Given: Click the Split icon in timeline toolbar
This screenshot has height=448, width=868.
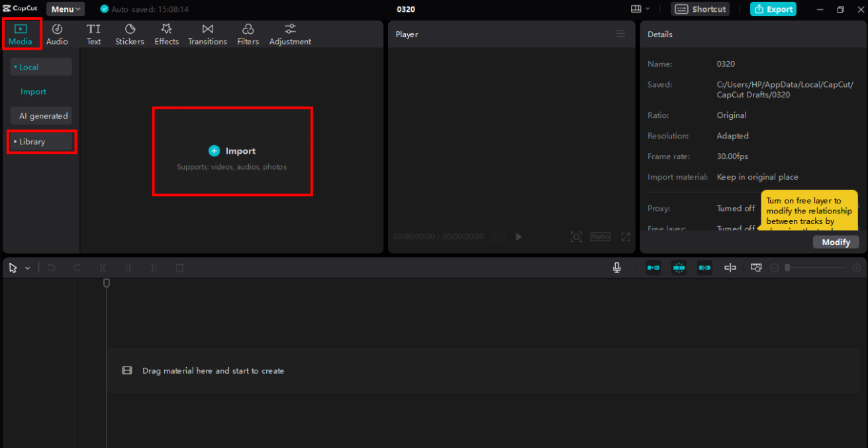Looking at the screenshot, I should tap(103, 268).
